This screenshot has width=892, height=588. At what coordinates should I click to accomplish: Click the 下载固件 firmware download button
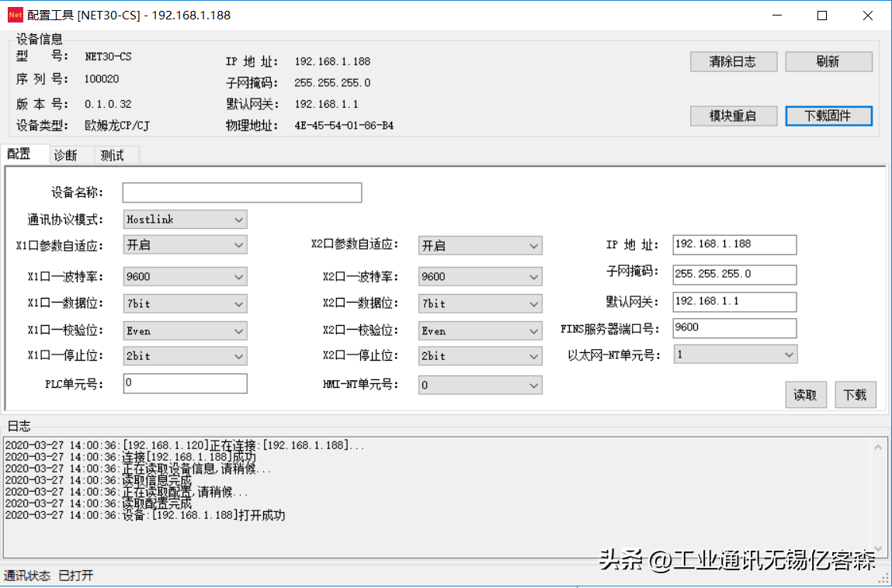[828, 116]
